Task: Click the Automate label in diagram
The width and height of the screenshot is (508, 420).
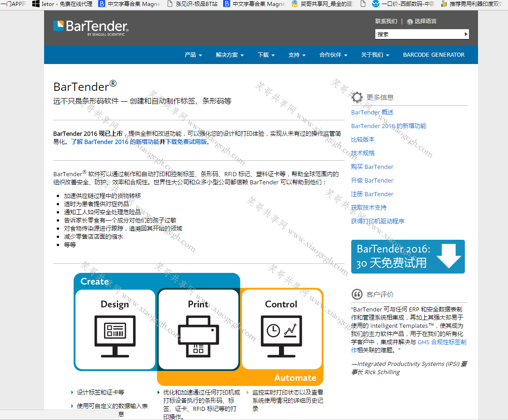Action: tap(295, 378)
